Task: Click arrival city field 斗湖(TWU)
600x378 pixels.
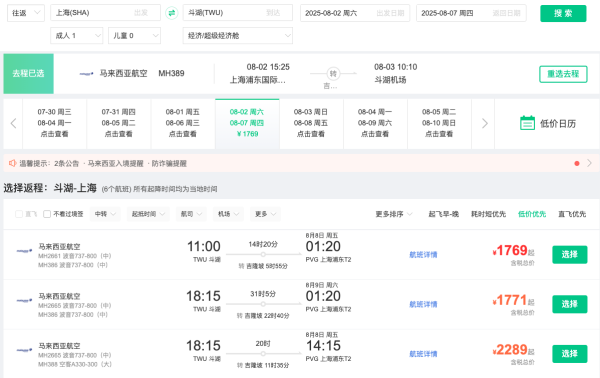Action: point(238,13)
